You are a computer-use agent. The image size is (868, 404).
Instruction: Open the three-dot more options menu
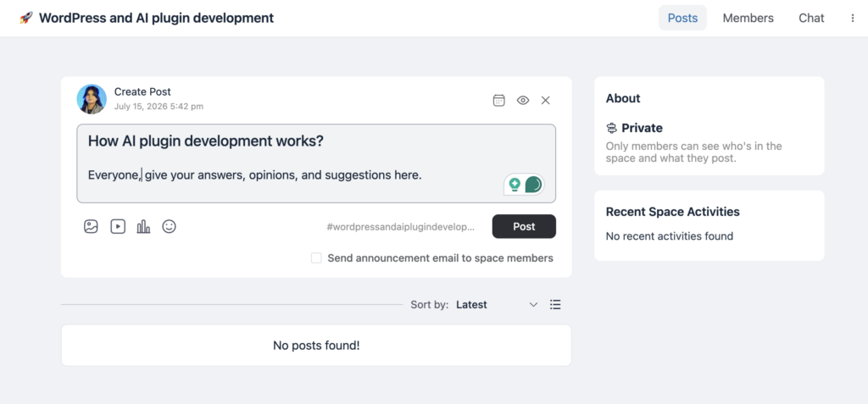pos(853,19)
